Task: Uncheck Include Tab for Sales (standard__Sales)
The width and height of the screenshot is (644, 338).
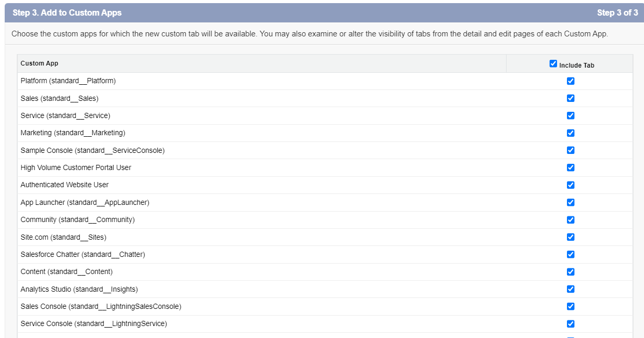Action: pyautogui.click(x=571, y=98)
